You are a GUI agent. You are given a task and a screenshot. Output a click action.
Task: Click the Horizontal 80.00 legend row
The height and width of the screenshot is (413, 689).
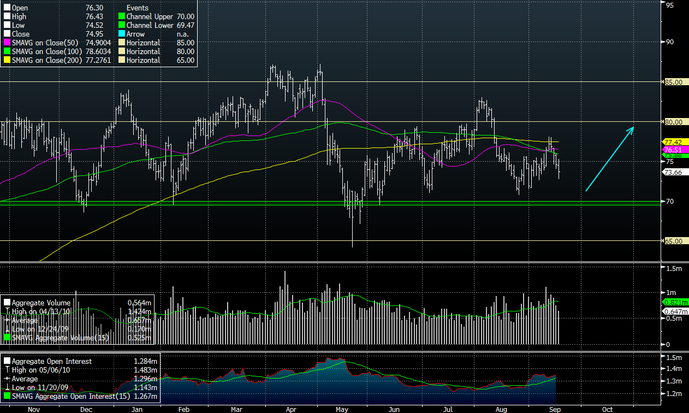tap(156, 52)
